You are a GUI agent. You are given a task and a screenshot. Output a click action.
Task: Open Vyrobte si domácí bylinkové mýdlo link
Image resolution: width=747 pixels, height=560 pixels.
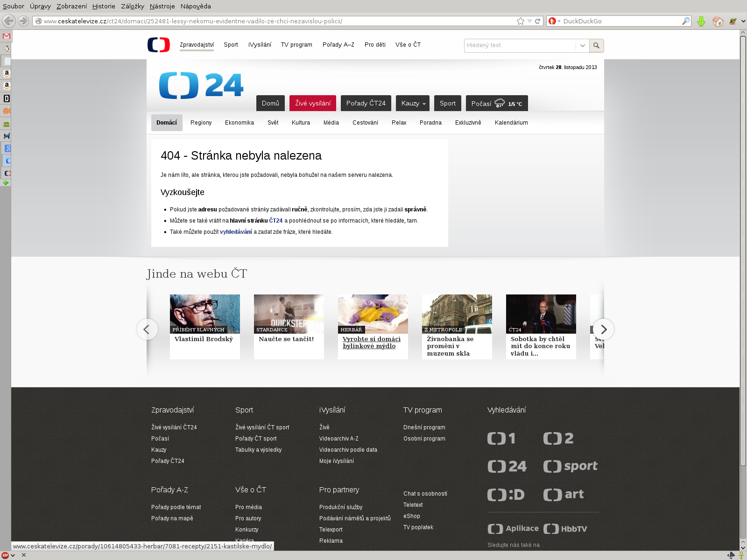pos(372,343)
